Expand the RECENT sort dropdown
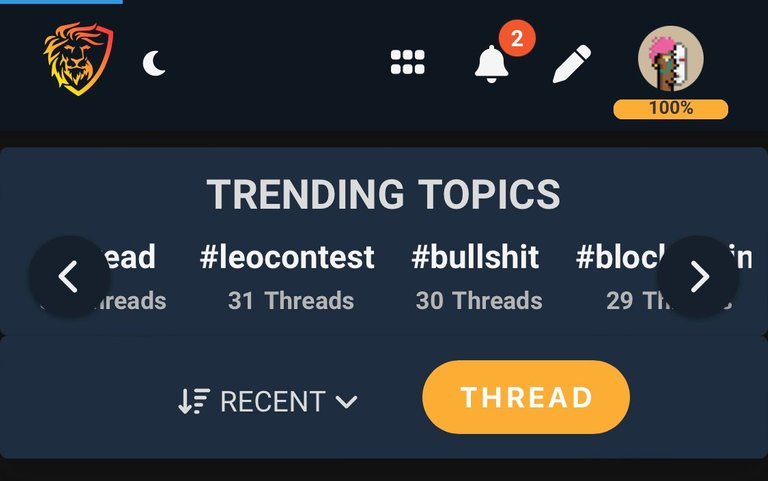768x481 pixels. (x=267, y=402)
